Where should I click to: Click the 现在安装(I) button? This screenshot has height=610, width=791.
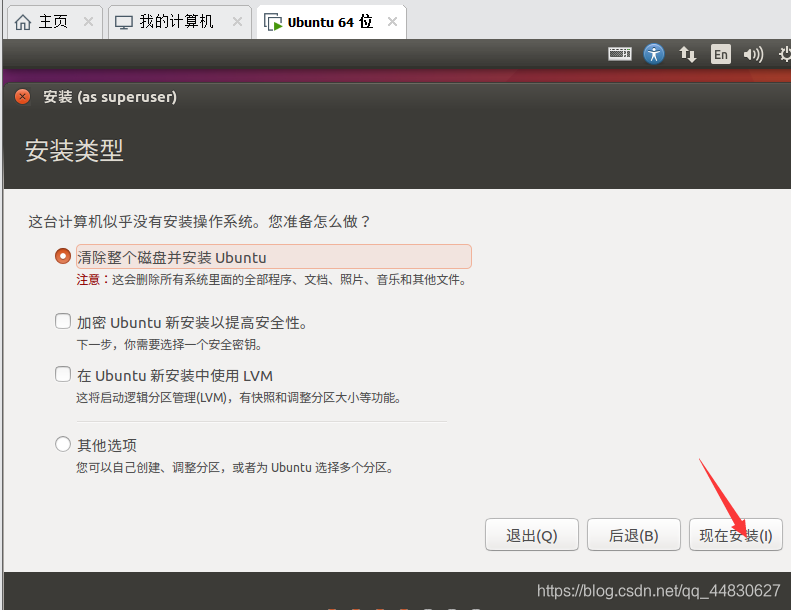(736, 535)
